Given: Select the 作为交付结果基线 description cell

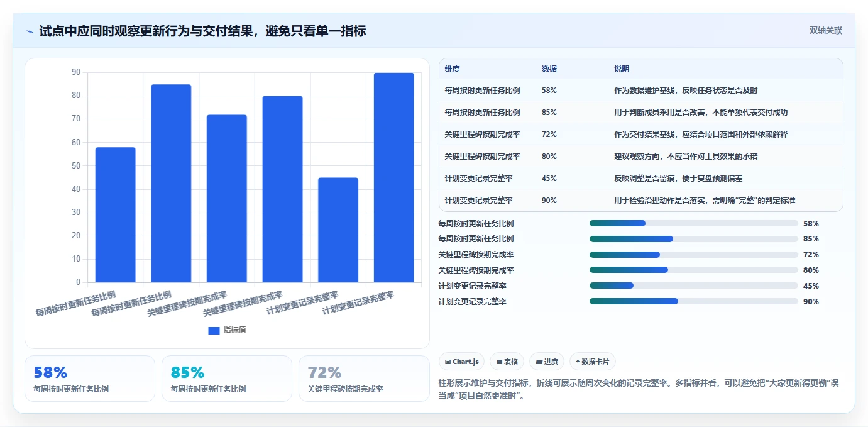Looking at the screenshot, I should tap(701, 135).
